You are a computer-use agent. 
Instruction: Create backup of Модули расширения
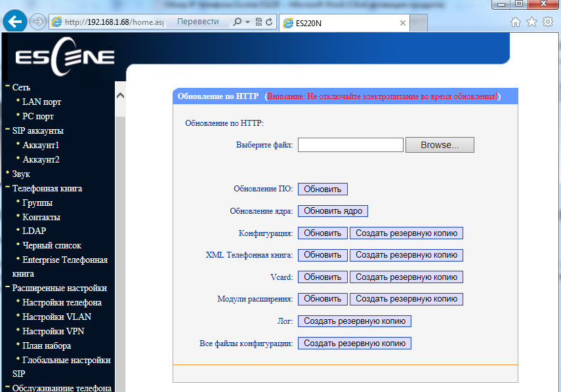pyautogui.click(x=406, y=299)
